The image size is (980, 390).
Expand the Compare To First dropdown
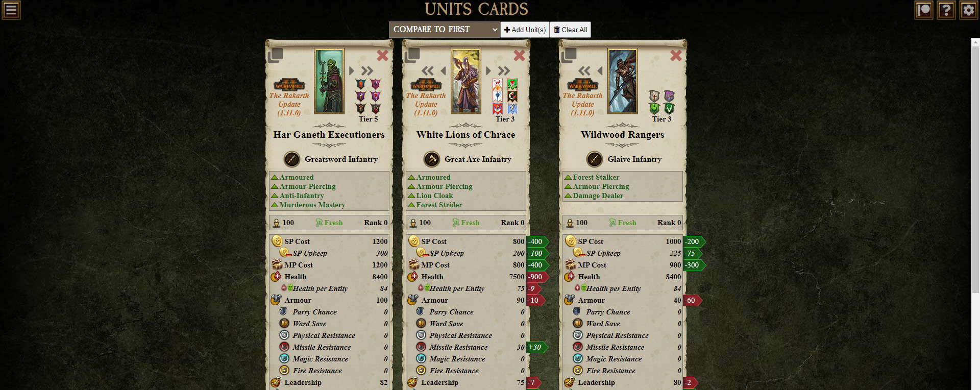pos(444,30)
